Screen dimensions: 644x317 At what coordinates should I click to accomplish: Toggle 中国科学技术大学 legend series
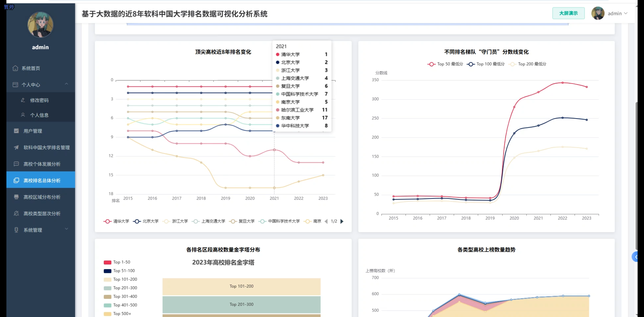coord(279,221)
